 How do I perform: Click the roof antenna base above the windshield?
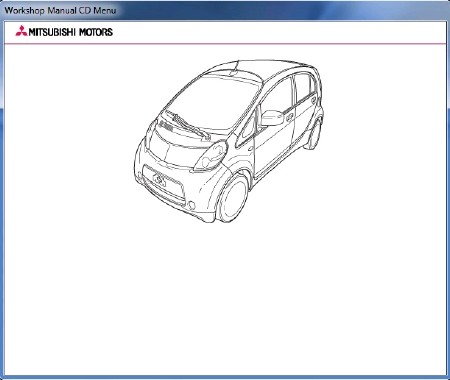coord(234,71)
